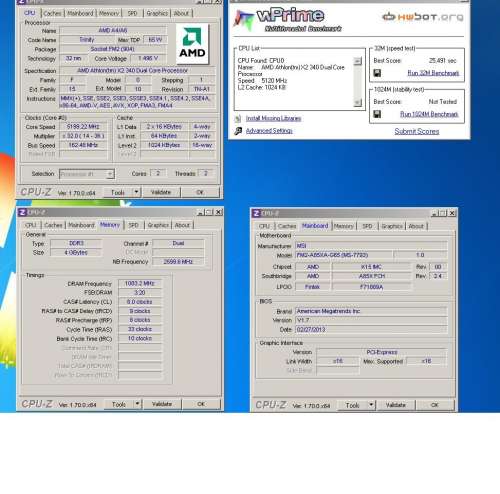Click the CPU List scrollbar down arrow
Image resolution: width=500 pixels, height=494 pixels.
tap(357, 102)
